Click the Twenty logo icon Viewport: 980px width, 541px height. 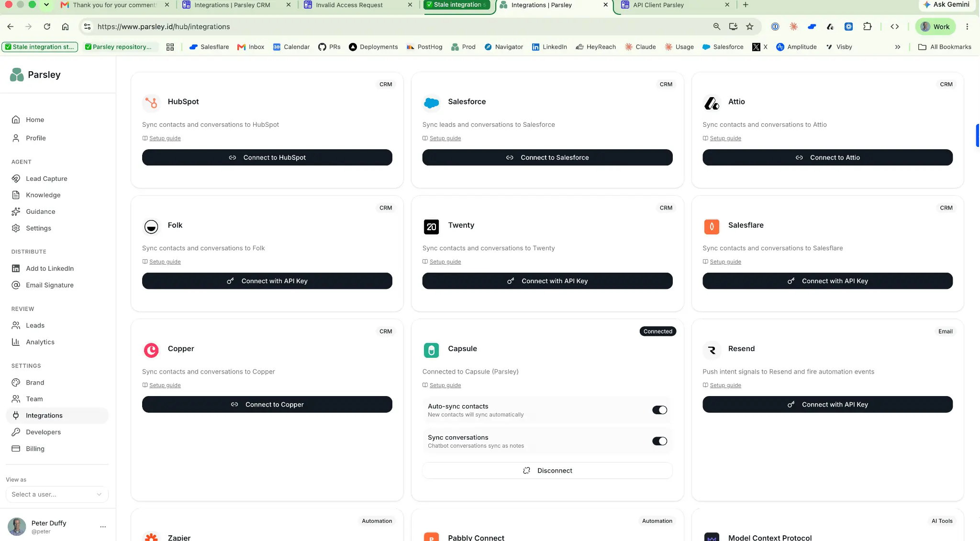click(431, 226)
